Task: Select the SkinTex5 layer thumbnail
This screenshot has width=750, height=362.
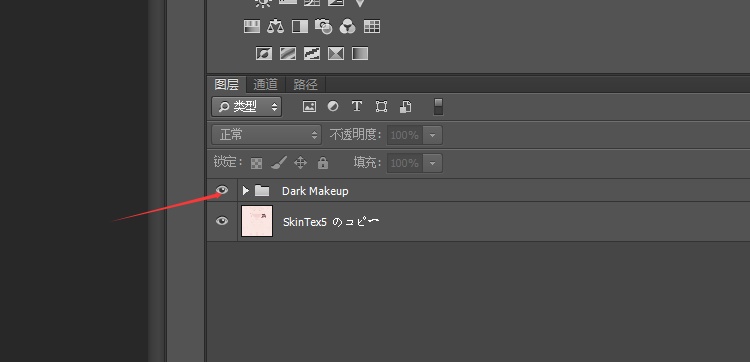Action: pyautogui.click(x=257, y=221)
